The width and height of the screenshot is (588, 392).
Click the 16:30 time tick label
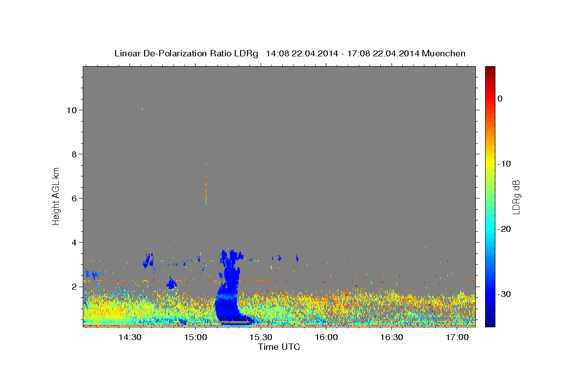(x=392, y=338)
